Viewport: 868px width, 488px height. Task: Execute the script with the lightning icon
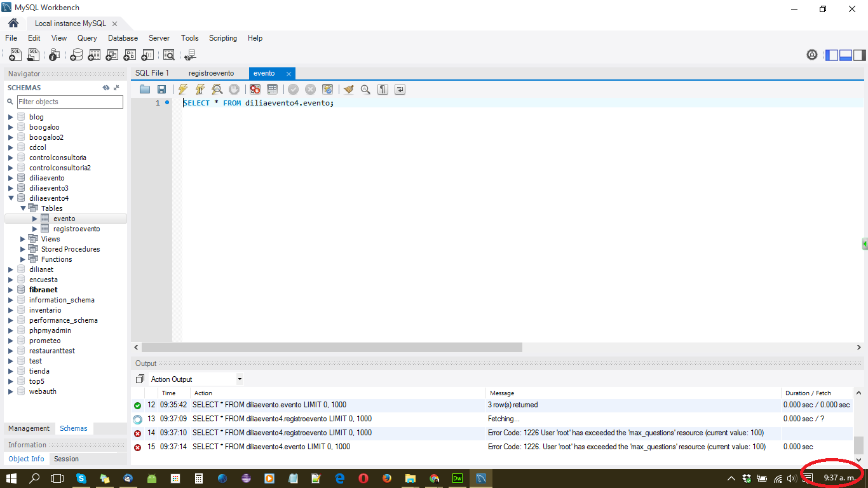tap(183, 90)
